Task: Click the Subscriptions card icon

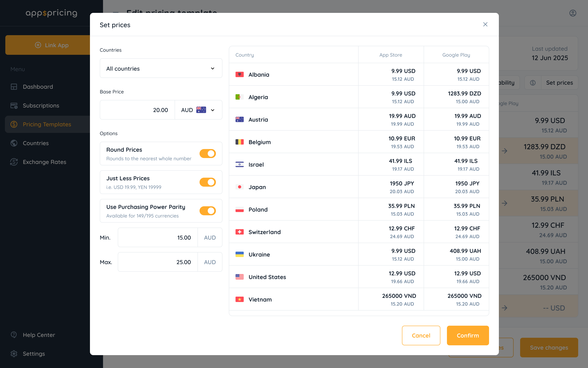Action: point(14,106)
